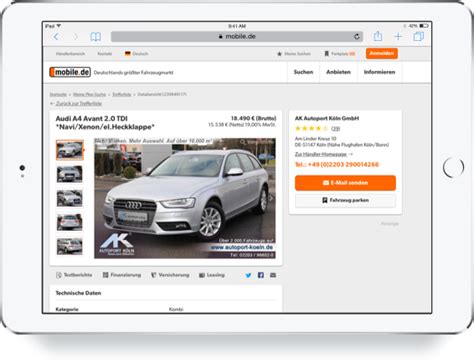The image size is (474, 363).
Task: Click the Technische Daten heading
Action: (x=78, y=293)
